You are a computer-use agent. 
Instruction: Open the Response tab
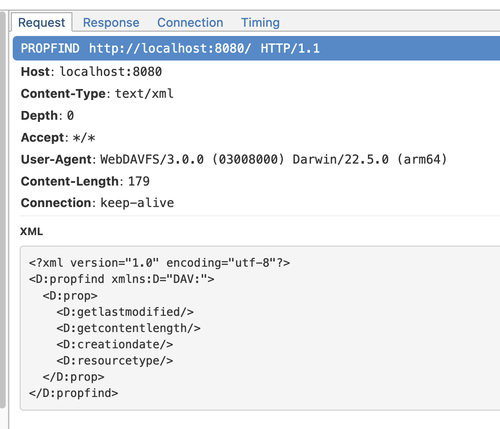111,23
